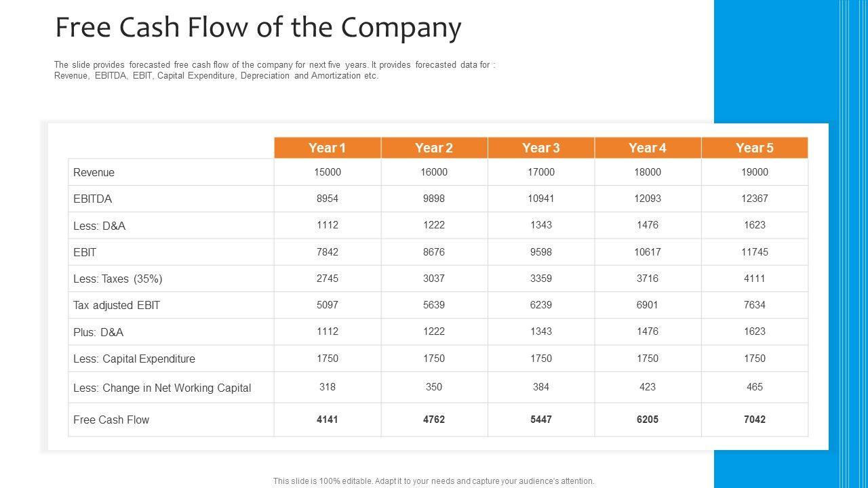The image size is (868, 488).
Task: Select the Year 2 column header
Action: tap(434, 148)
